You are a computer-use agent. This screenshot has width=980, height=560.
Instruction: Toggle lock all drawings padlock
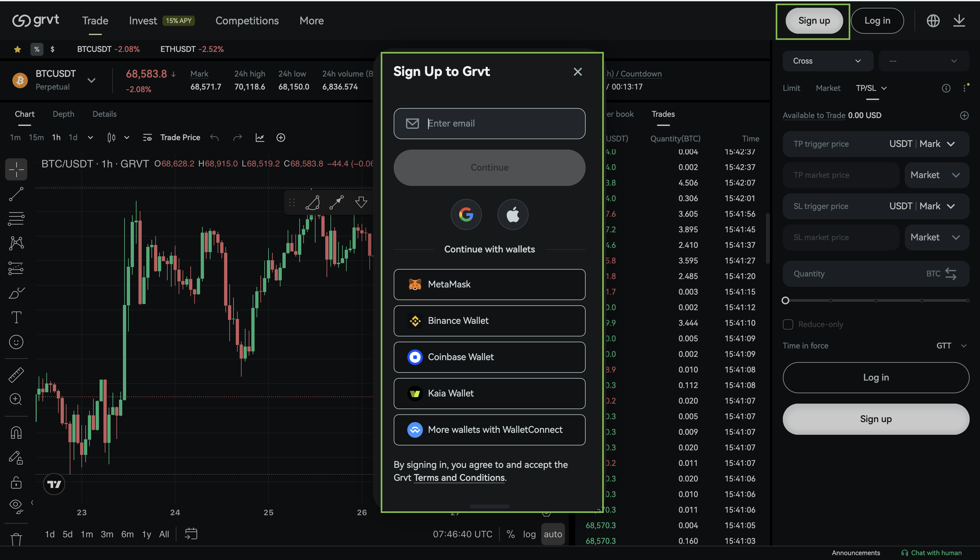(x=16, y=482)
